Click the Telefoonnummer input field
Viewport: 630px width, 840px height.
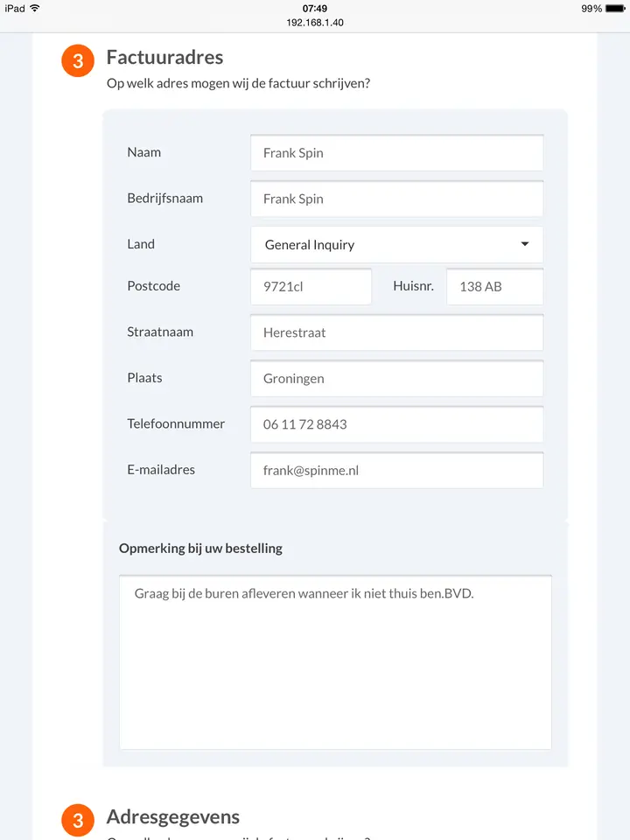pos(397,425)
